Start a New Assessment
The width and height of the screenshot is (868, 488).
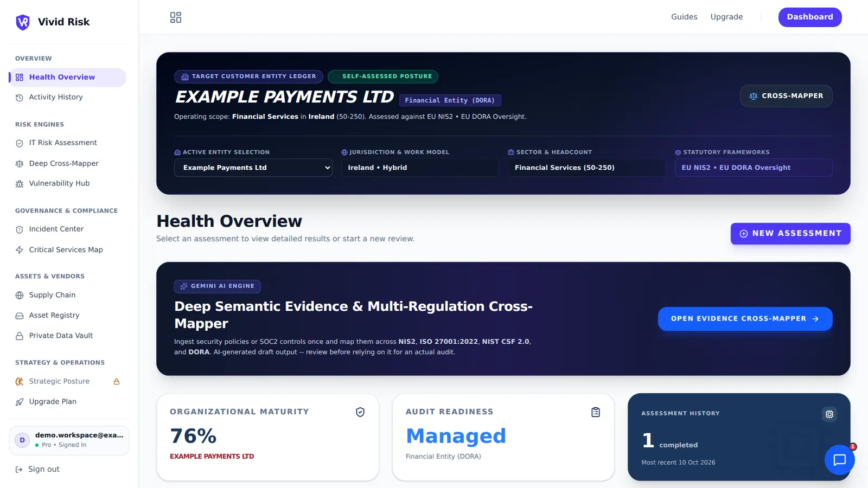(x=790, y=234)
